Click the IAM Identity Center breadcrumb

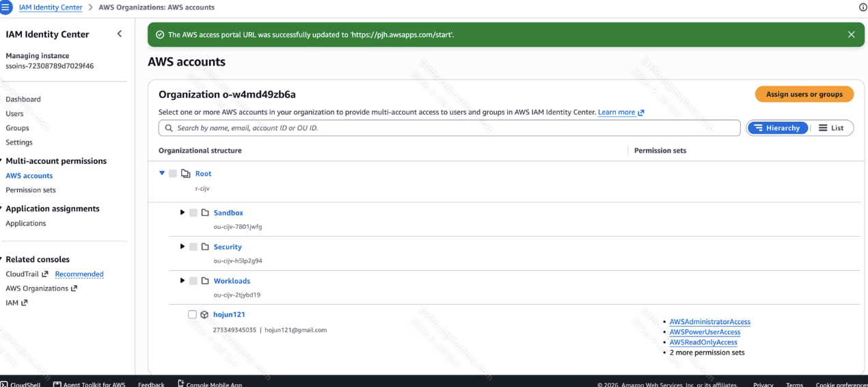[51, 8]
